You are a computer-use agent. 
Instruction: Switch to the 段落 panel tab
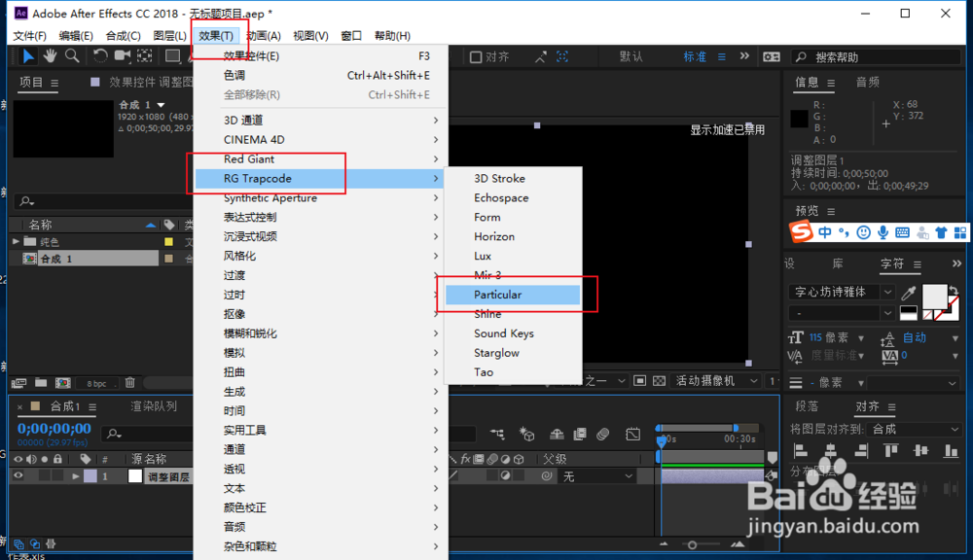point(807,406)
